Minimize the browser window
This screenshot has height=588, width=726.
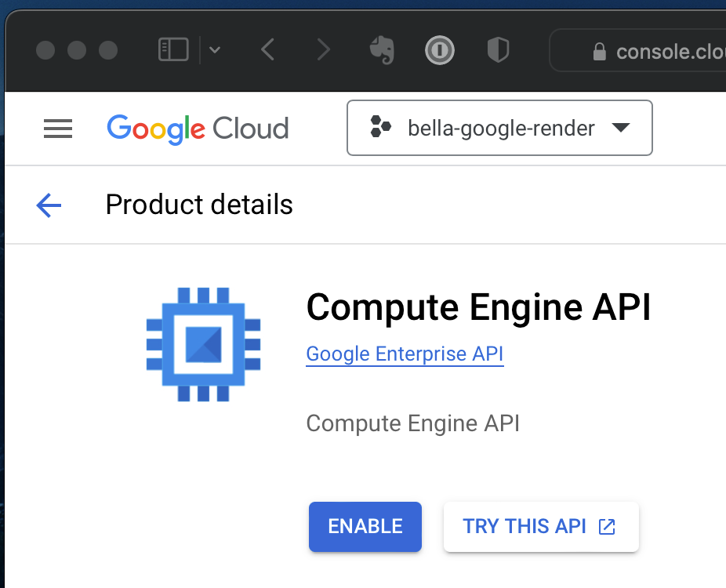tap(77, 51)
